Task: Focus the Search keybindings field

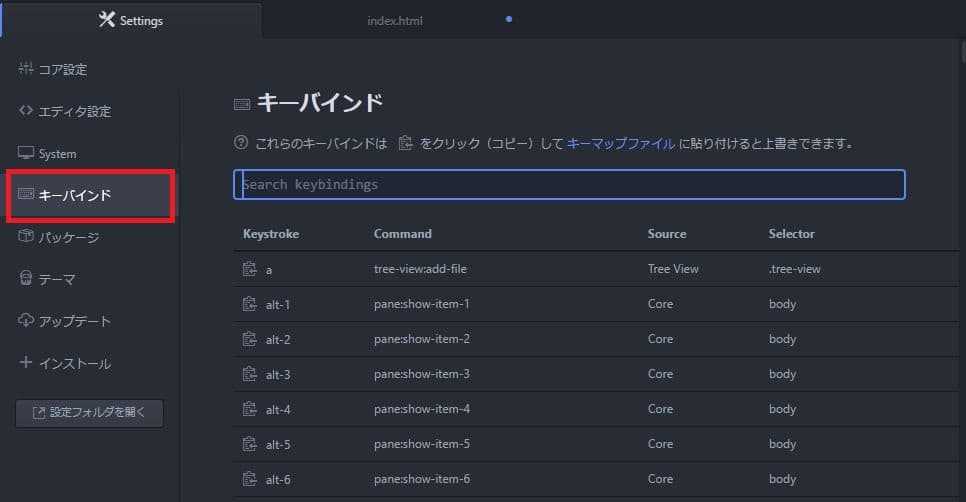Action: [x=569, y=184]
